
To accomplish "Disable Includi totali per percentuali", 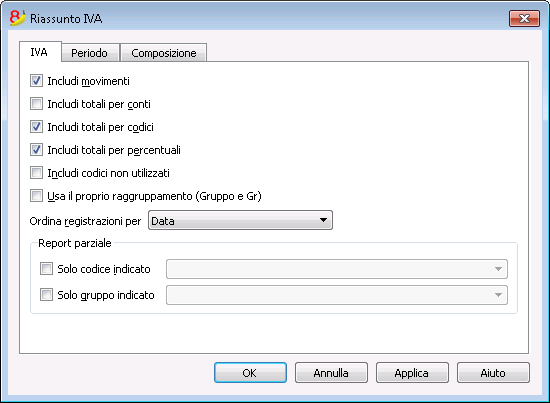I will coord(36,150).
